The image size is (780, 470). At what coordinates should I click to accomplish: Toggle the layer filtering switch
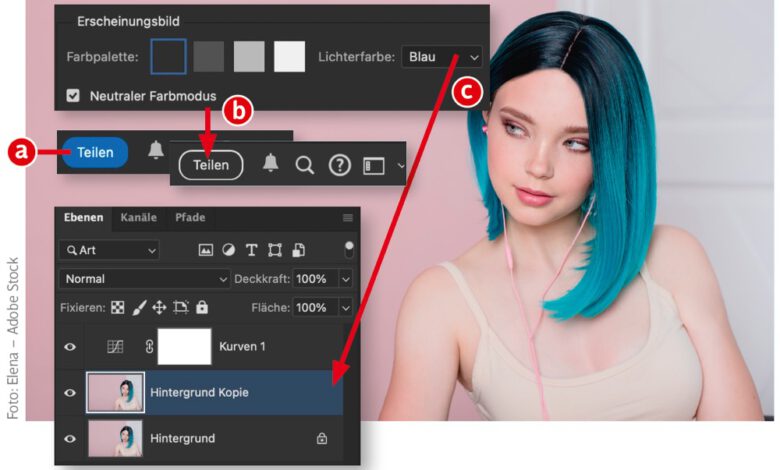click(x=349, y=250)
